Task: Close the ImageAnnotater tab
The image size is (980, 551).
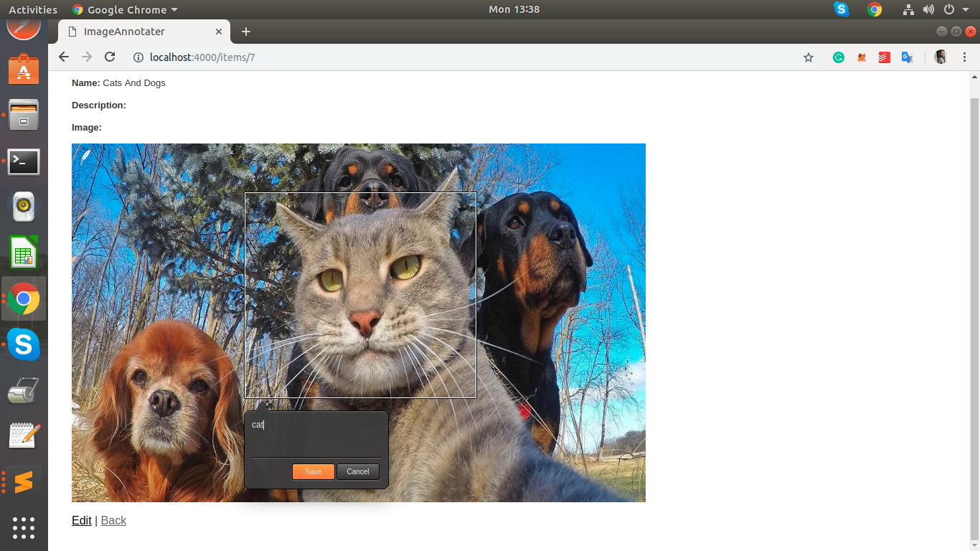Action: pos(220,32)
